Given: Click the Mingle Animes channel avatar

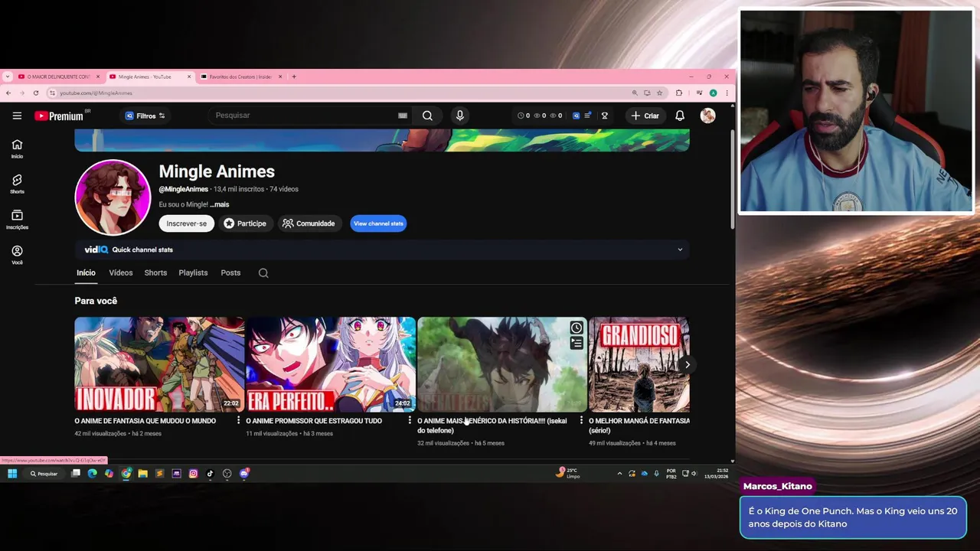Looking at the screenshot, I should [113, 197].
